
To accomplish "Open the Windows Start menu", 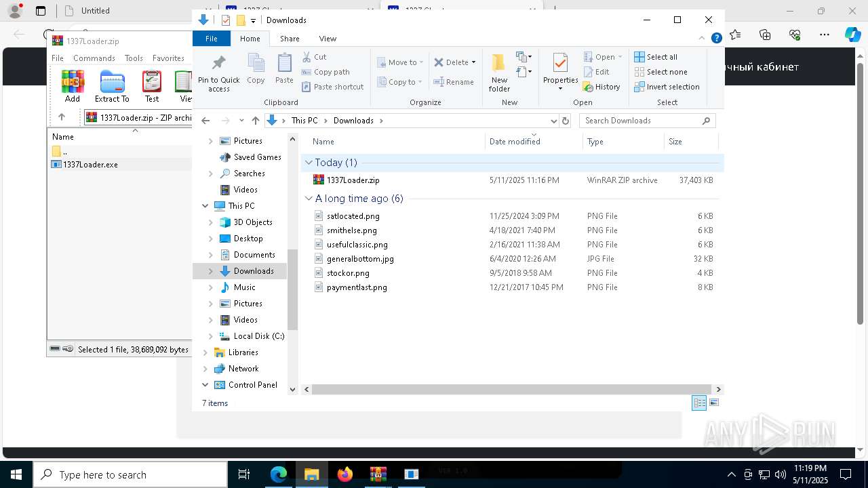I will (16, 474).
